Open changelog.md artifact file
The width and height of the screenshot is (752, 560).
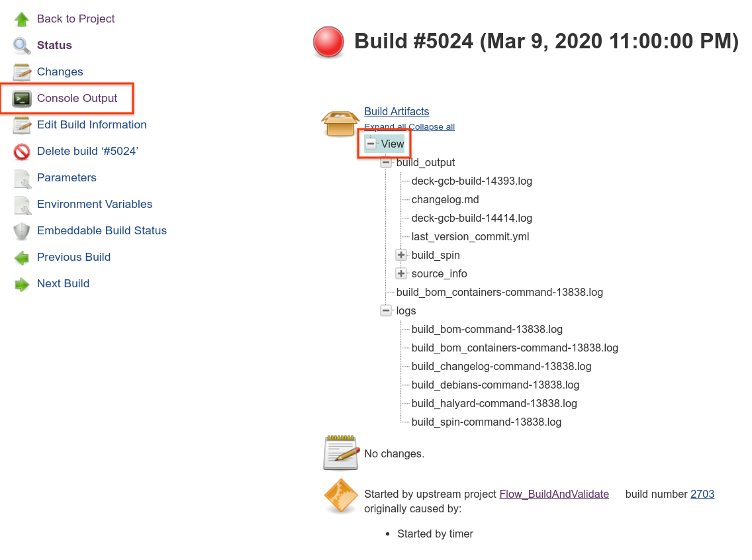445,199
